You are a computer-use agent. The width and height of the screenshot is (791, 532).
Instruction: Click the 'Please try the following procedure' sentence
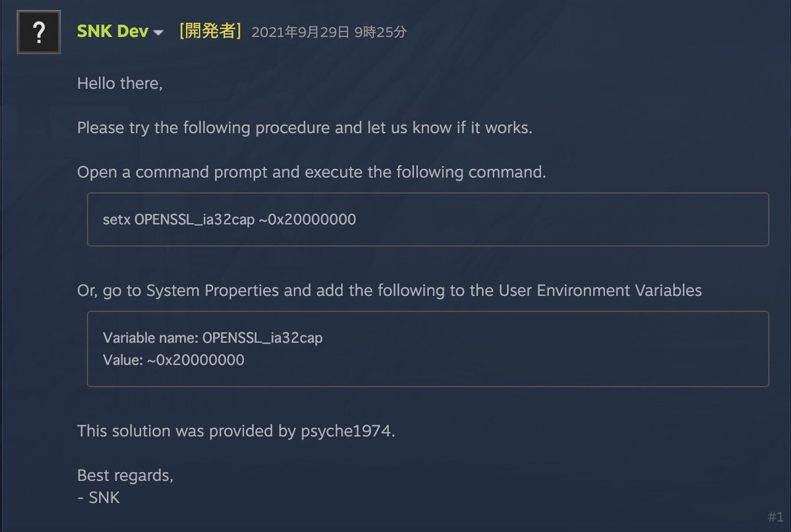[304, 128]
